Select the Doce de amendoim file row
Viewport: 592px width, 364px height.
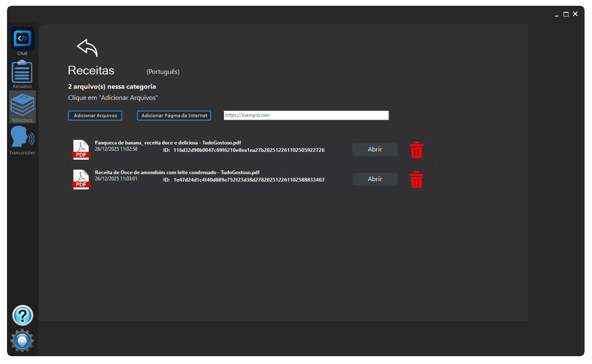point(248,179)
